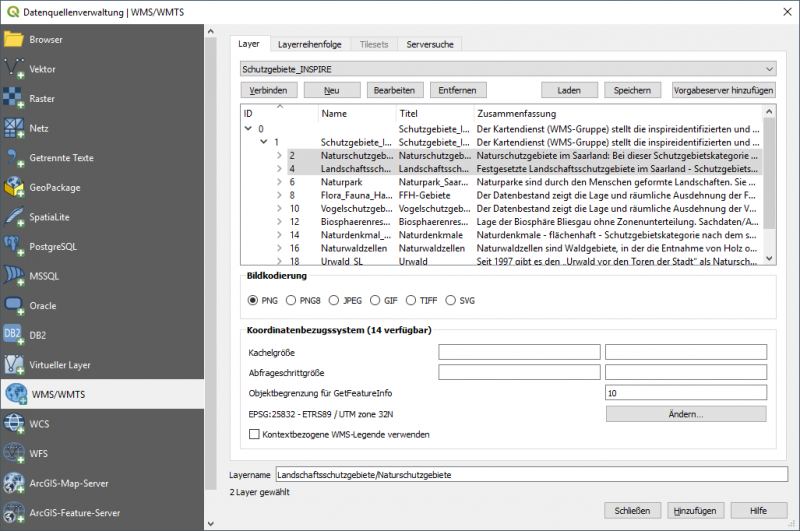The image size is (800, 531).
Task: Sort by the Zusammenfassung column header
Action: [x=617, y=114]
